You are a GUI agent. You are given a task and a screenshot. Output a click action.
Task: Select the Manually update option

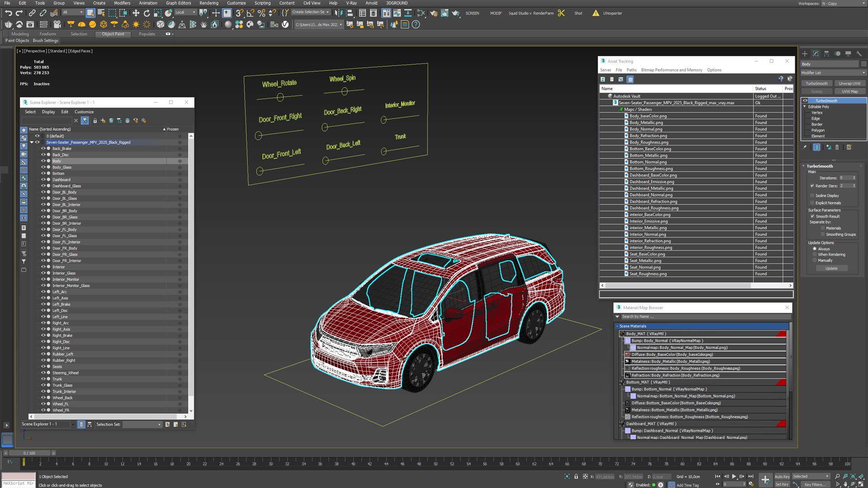pyautogui.click(x=815, y=260)
